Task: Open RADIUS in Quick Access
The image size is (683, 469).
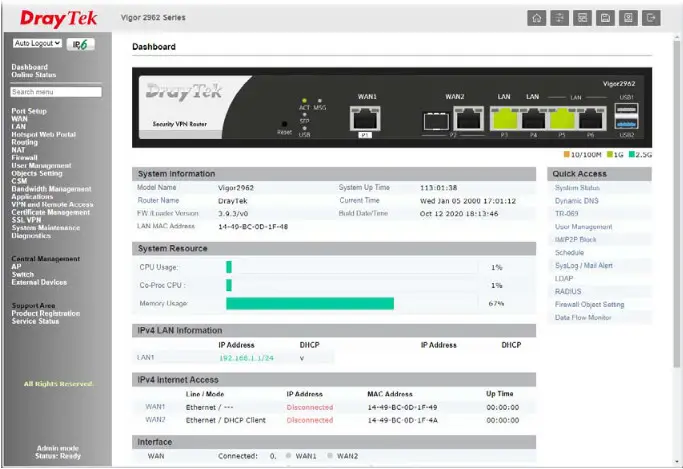Action: [568, 291]
